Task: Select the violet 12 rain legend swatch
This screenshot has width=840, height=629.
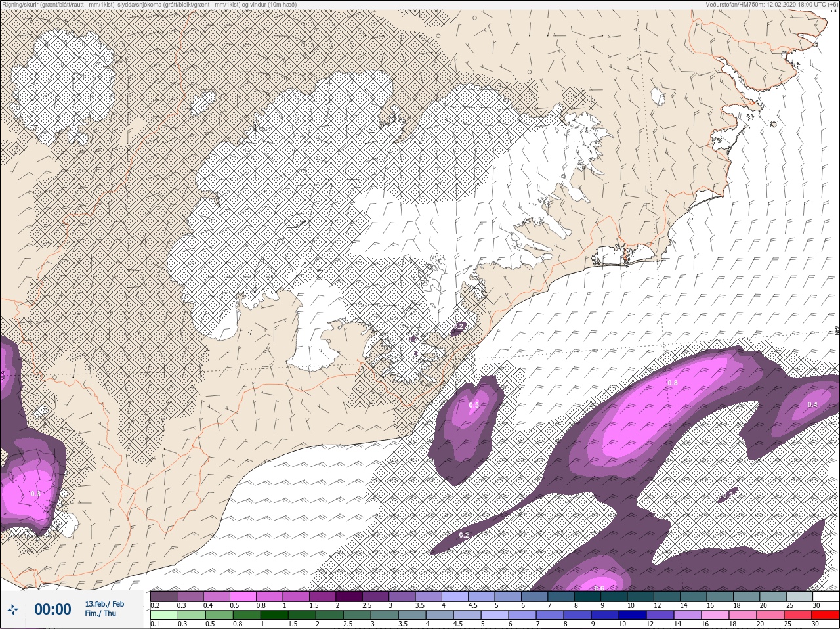Action: coord(660,615)
